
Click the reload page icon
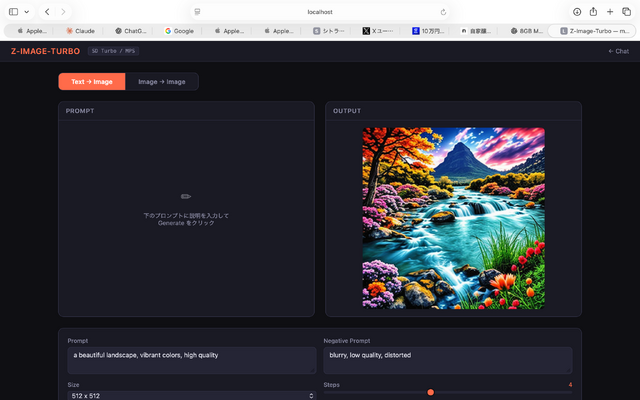point(443,12)
